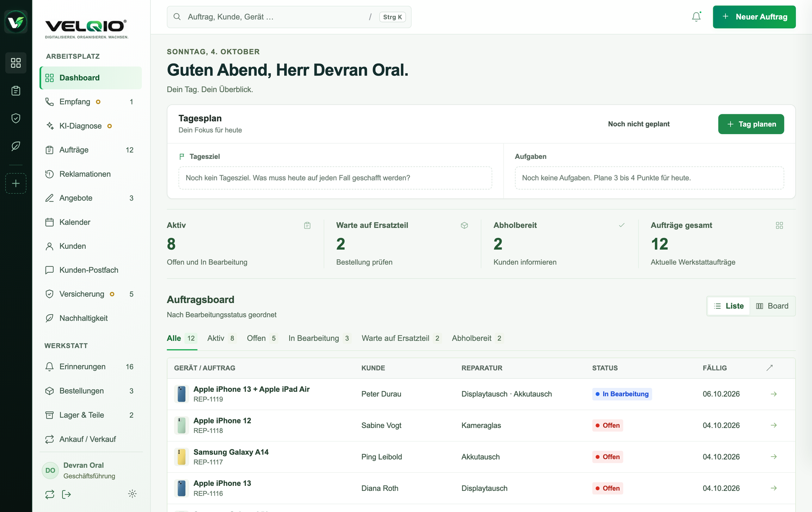
Task: Open the grid apps icon in left rail
Action: tap(16, 63)
